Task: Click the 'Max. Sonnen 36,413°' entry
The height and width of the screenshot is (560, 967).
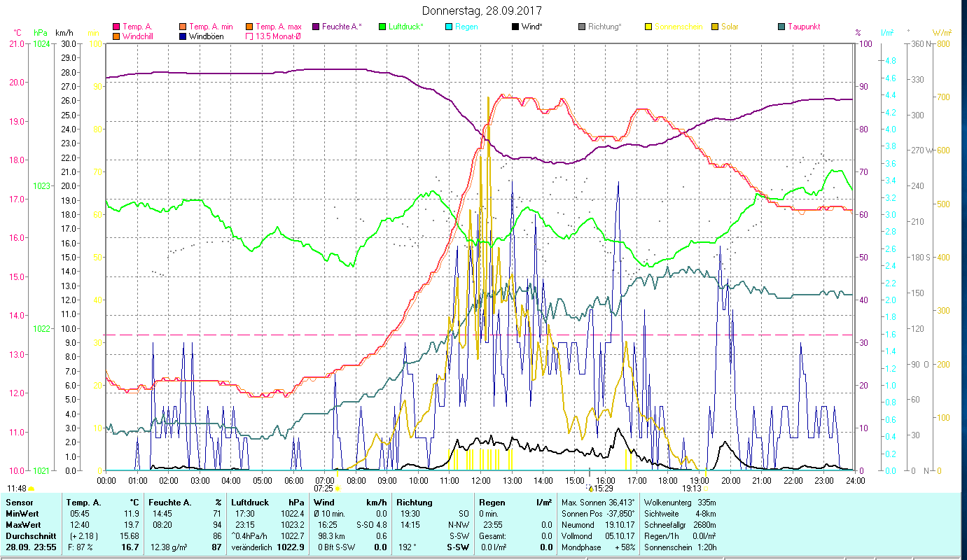Action: [598, 503]
